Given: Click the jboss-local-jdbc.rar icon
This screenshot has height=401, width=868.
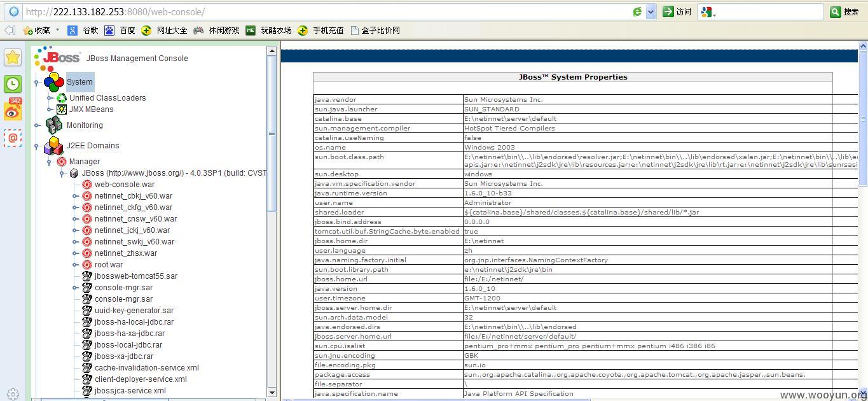Looking at the screenshot, I should (87, 345).
